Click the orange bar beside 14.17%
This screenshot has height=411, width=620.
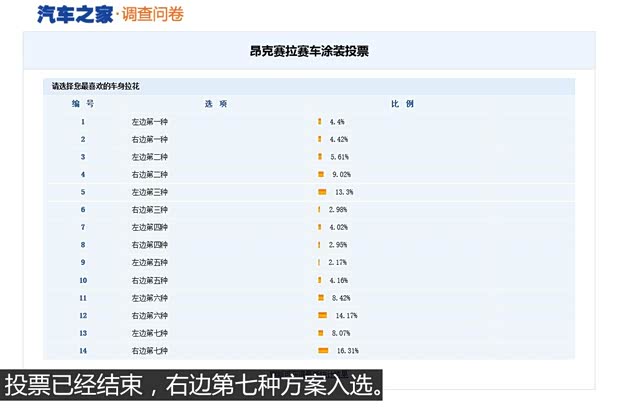pos(323,315)
